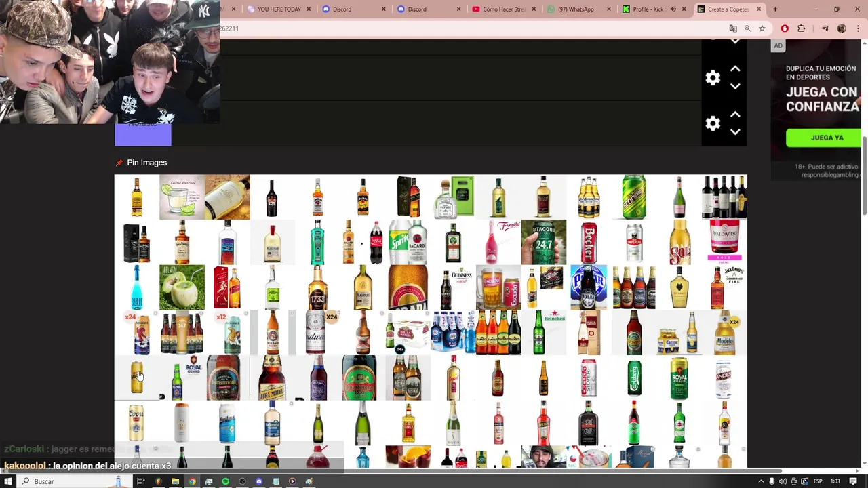The height and width of the screenshot is (488, 868).
Task: Select the Coors can image
Action: coord(136,423)
